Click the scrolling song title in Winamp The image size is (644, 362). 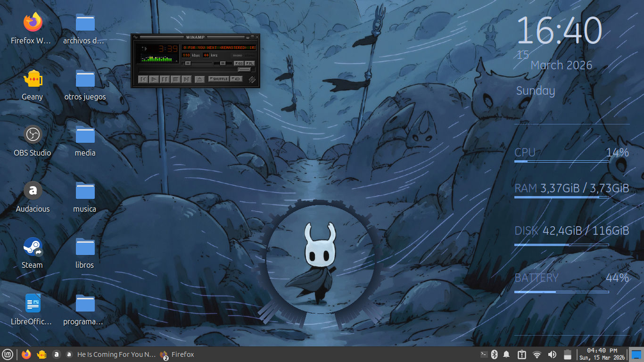(x=220, y=48)
